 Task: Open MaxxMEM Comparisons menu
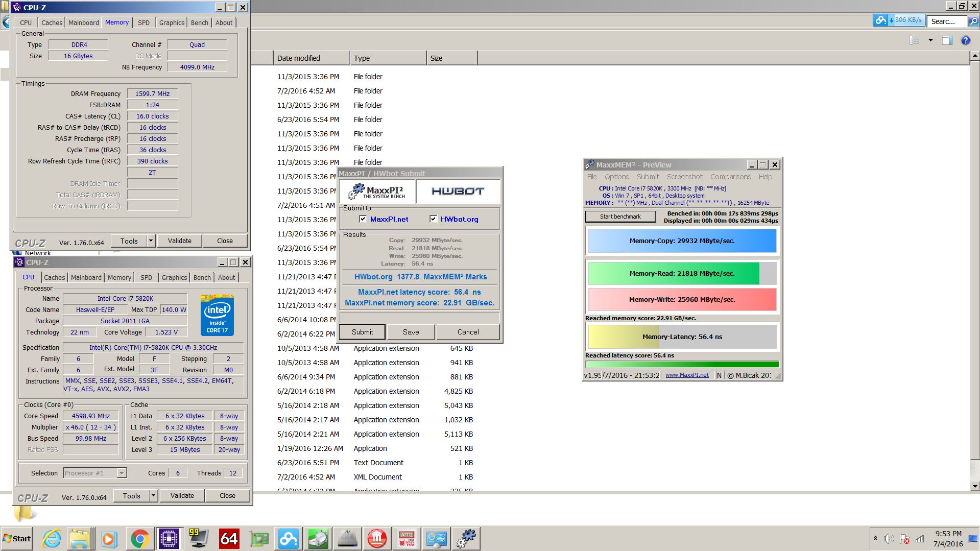(x=730, y=177)
